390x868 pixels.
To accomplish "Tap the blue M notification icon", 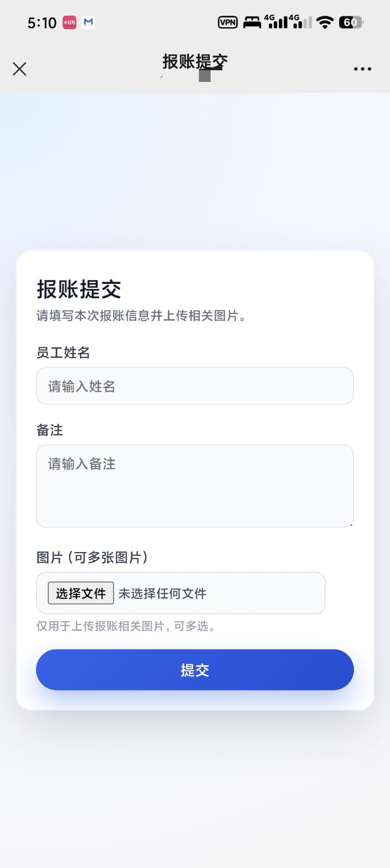I will pyautogui.click(x=88, y=22).
